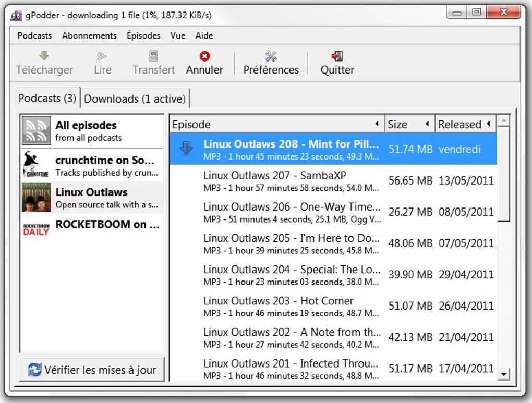The image size is (532, 403).
Task: Select All episodes in podcast list
Action: click(x=92, y=131)
